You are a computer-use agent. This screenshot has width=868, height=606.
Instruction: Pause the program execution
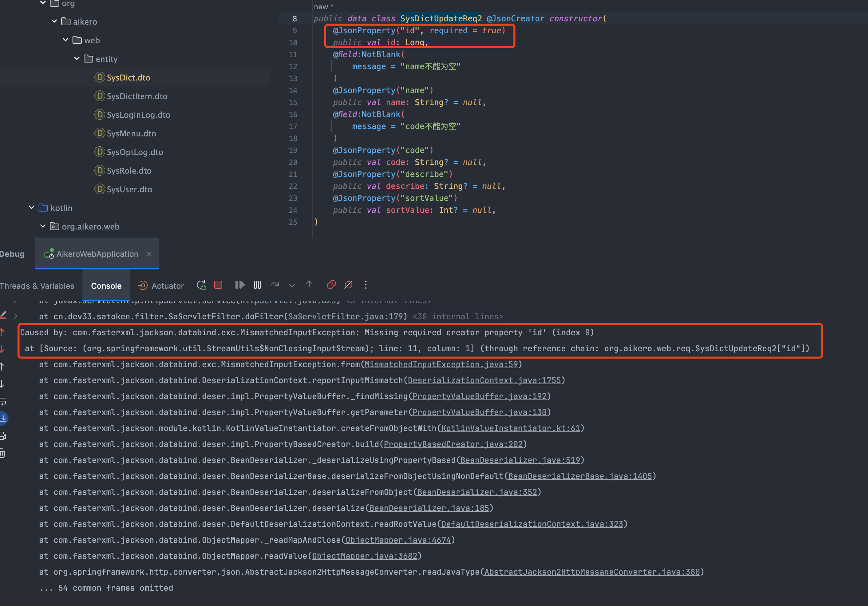[257, 285]
